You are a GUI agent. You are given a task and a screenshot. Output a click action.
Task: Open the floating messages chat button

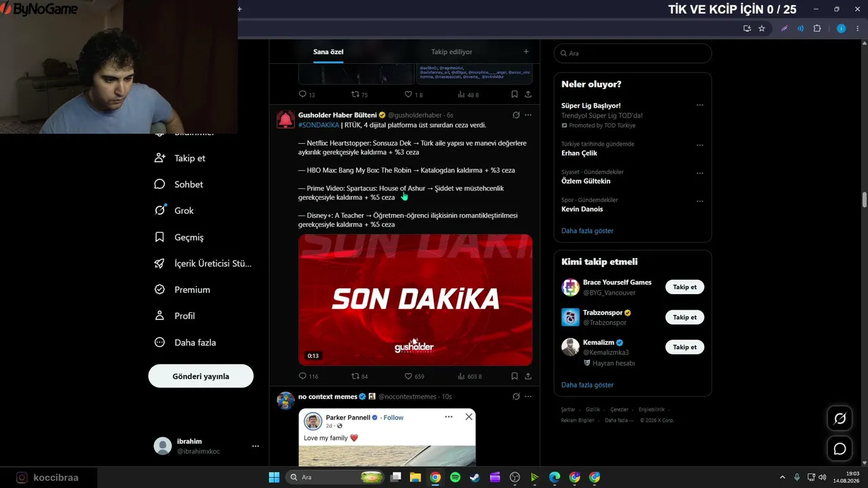coord(840,449)
